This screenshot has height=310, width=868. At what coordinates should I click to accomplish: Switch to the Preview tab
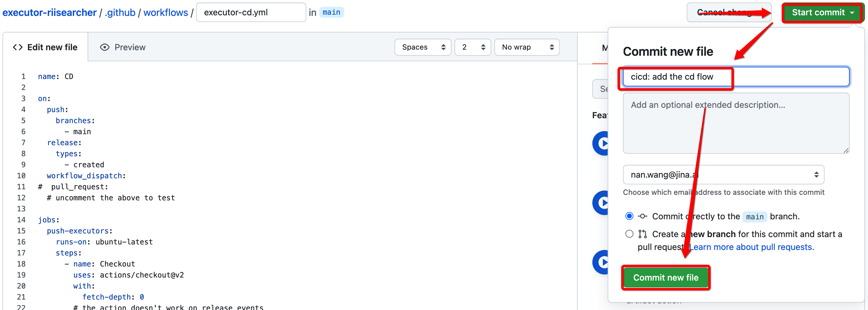point(123,47)
